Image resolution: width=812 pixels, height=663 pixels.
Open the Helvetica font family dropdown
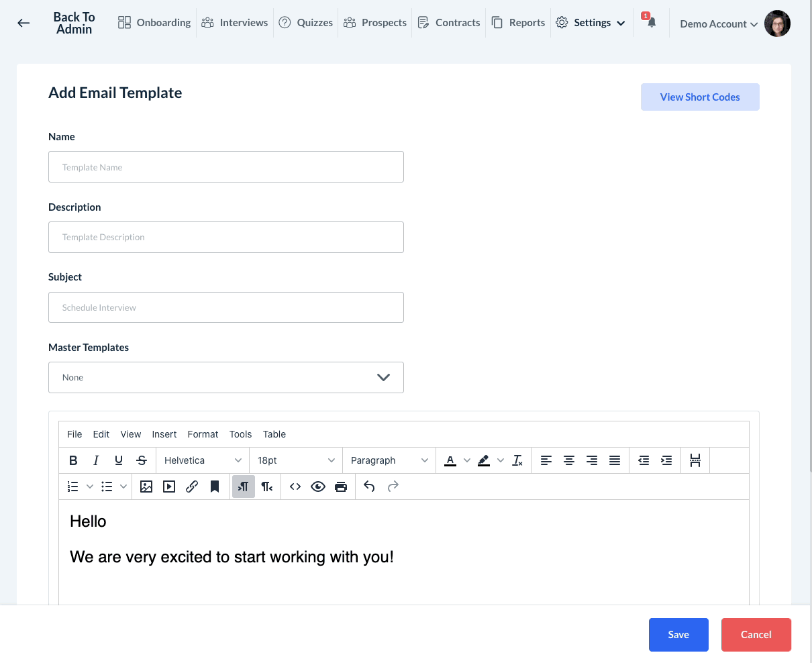pyautogui.click(x=203, y=460)
